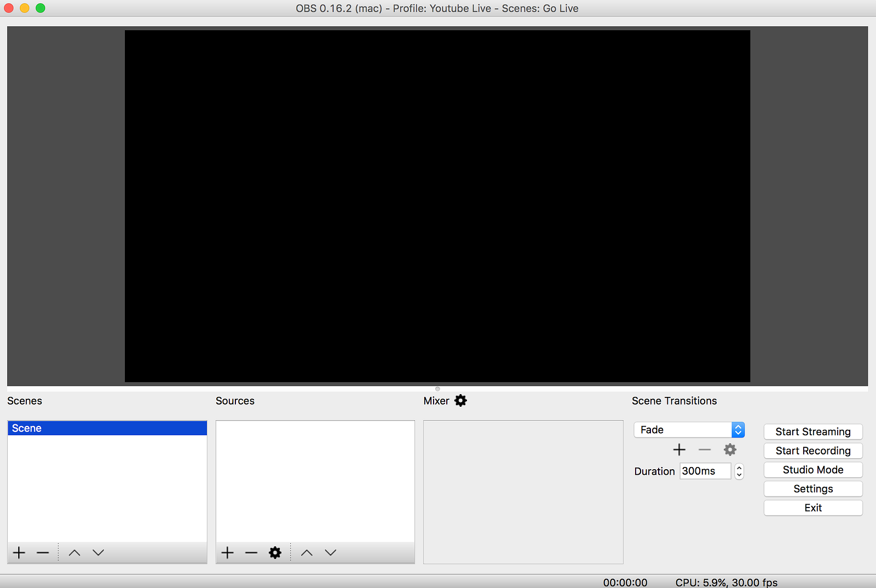Click Start Recording button
The width and height of the screenshot is (876, 588).
[813, 451]
